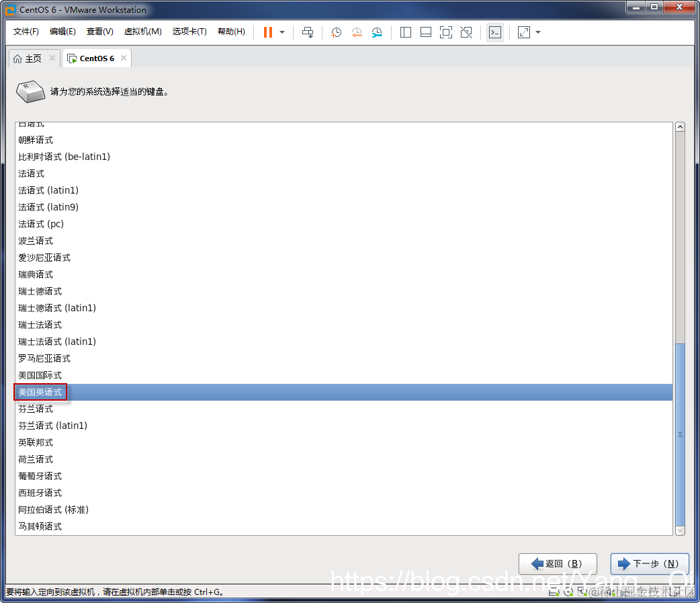Screen dimensions: 700x603
Task: Select 西班牙语式 keyboard layout
Action: tap(344, 493)
